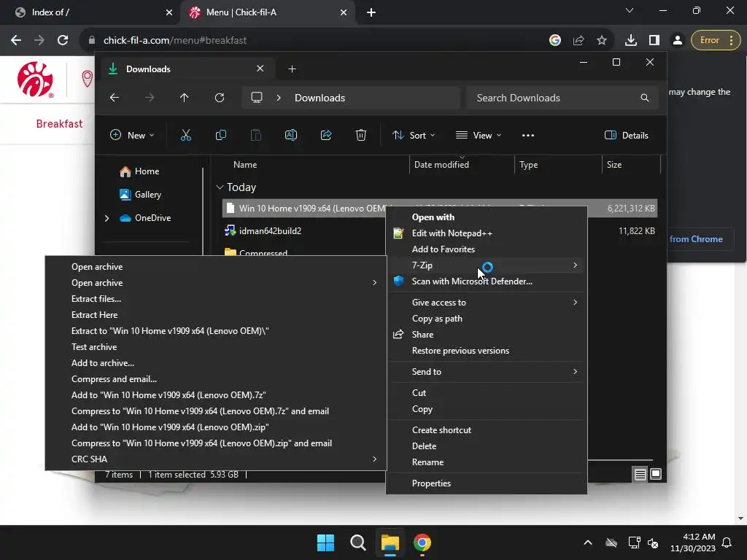Click the Breakfast link on Chick-fil-A page

coord(59,124)
